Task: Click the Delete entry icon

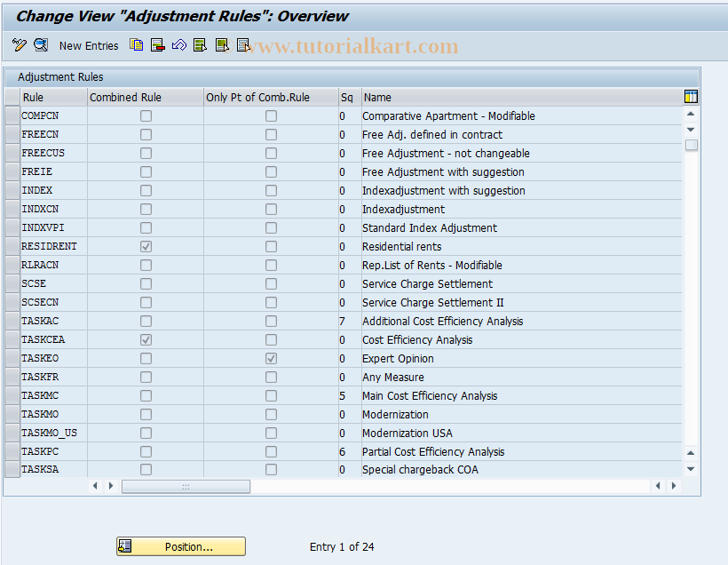Action: click(157, 45)
